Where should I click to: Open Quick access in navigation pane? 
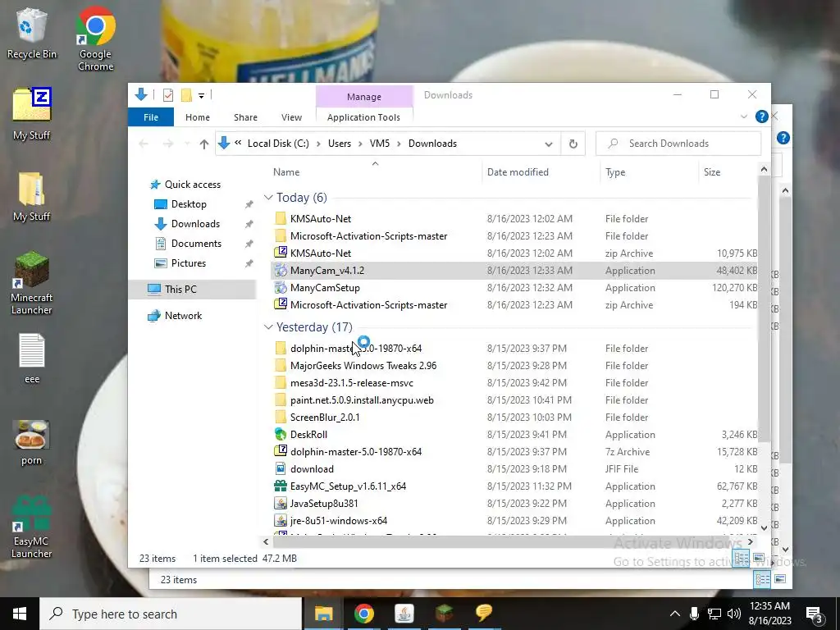click(x=193, y=185)
